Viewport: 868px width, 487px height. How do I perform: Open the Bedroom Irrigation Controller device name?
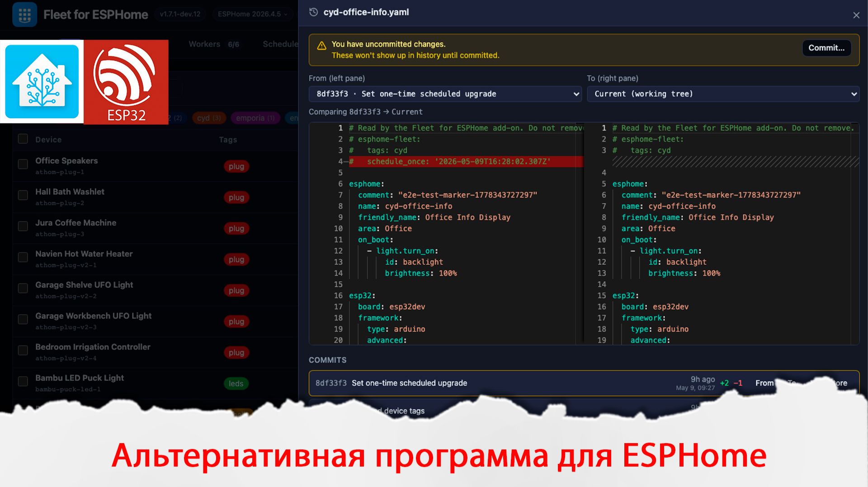pos(93,347)
